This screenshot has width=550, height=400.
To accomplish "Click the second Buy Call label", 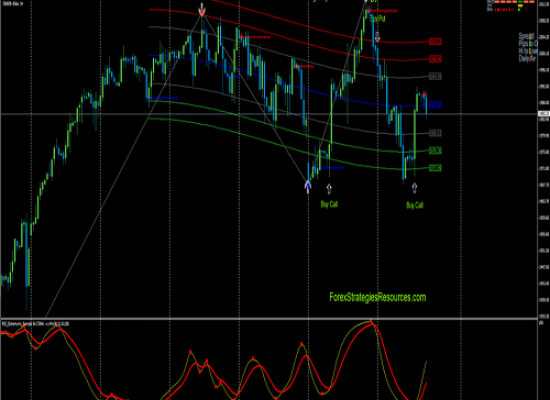I will pos(415,205).
